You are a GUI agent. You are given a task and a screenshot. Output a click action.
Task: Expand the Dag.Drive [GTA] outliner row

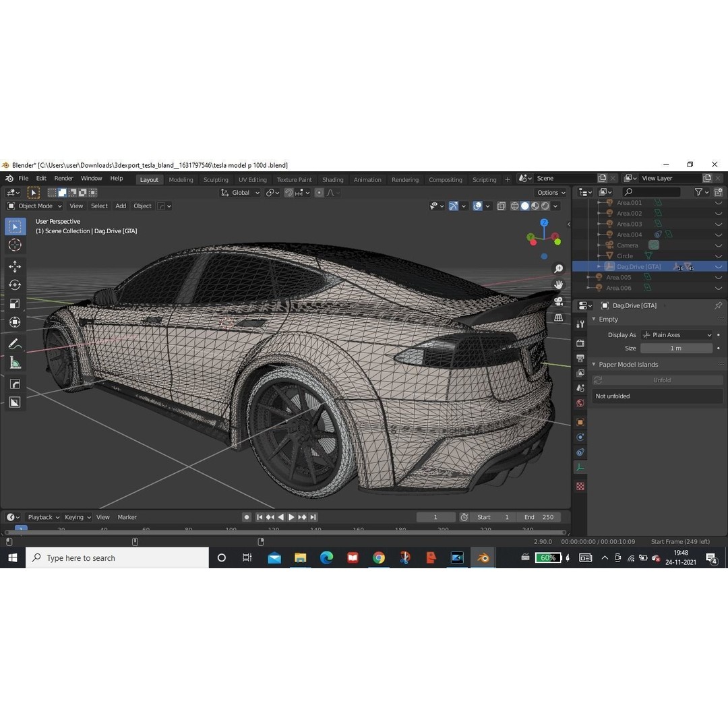click(x=599, y=266)
